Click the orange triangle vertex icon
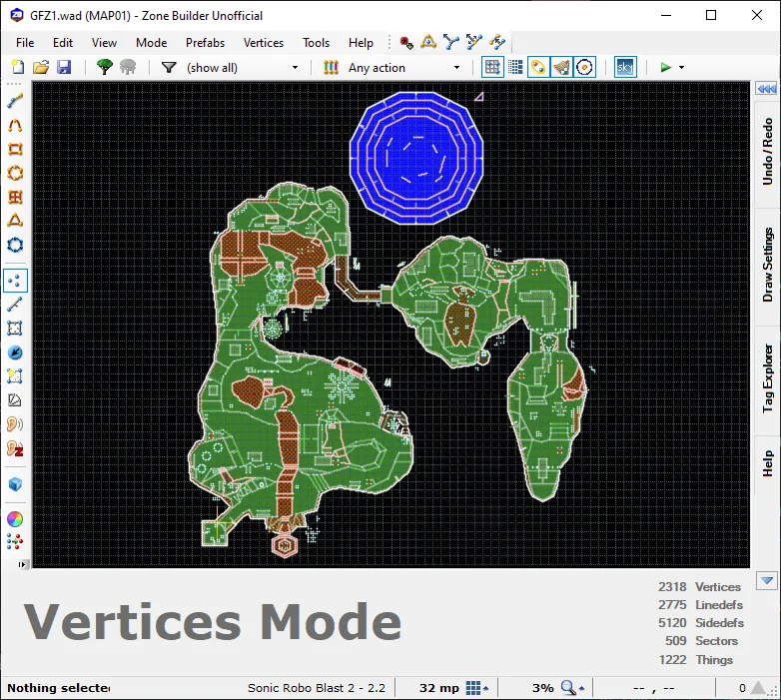Screen dimensions: 781x700 pos(428,42)
